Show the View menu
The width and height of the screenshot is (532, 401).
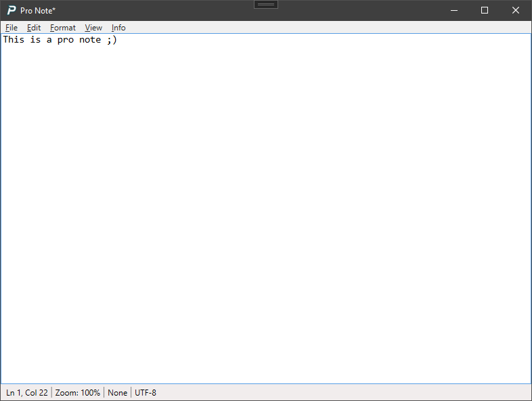(93, 28)
